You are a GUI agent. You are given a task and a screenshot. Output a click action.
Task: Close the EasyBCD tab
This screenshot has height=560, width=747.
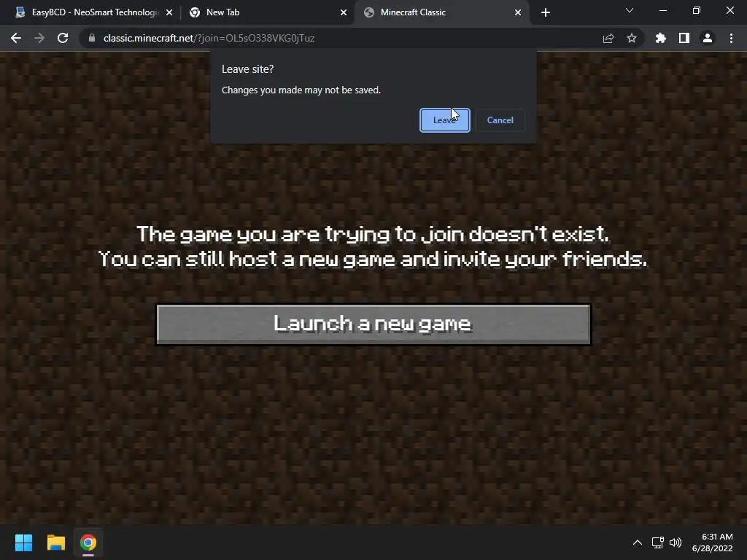coord(169,12)
